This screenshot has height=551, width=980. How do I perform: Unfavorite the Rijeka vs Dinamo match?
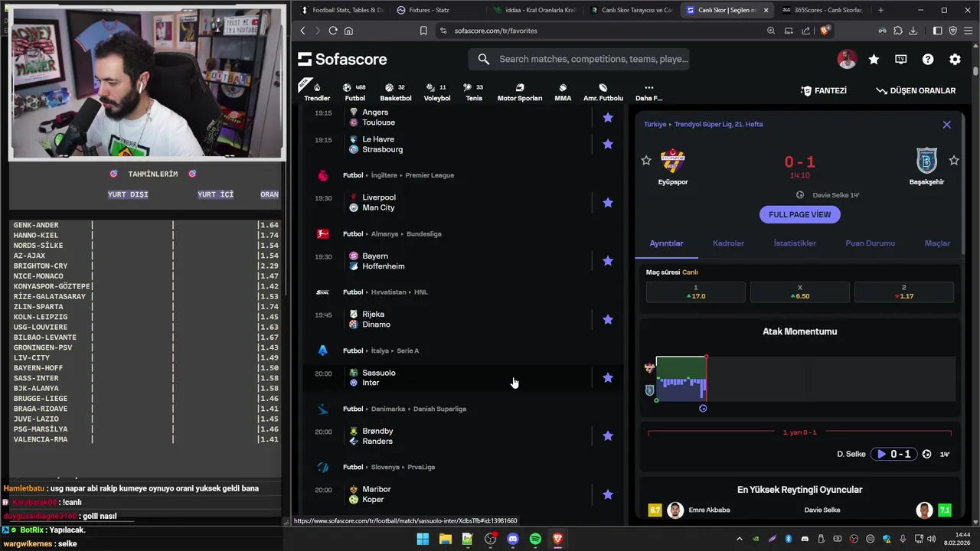(608, 319)
